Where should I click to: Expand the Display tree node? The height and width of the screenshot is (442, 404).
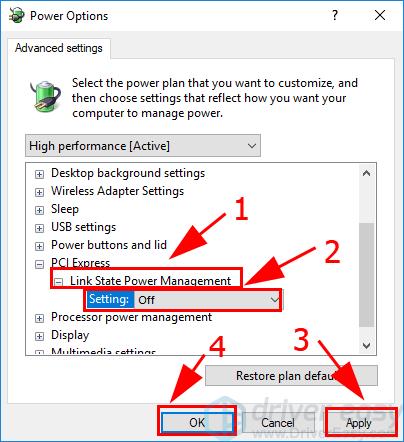coord(39,336)
